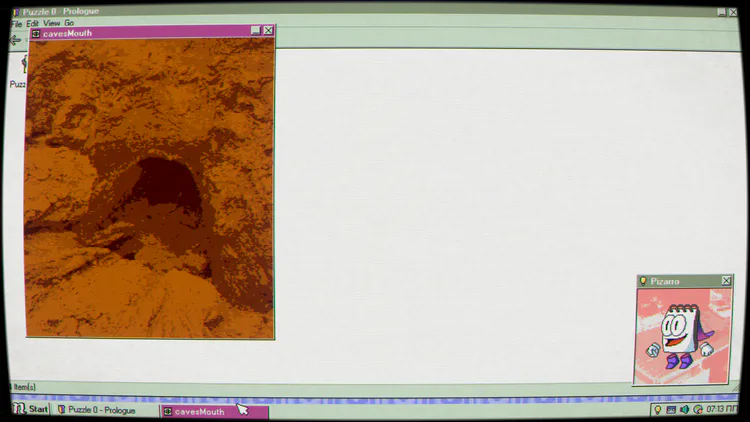Click the 07:13 clock in the tray
750x422 pixels.
coord(721,409)
